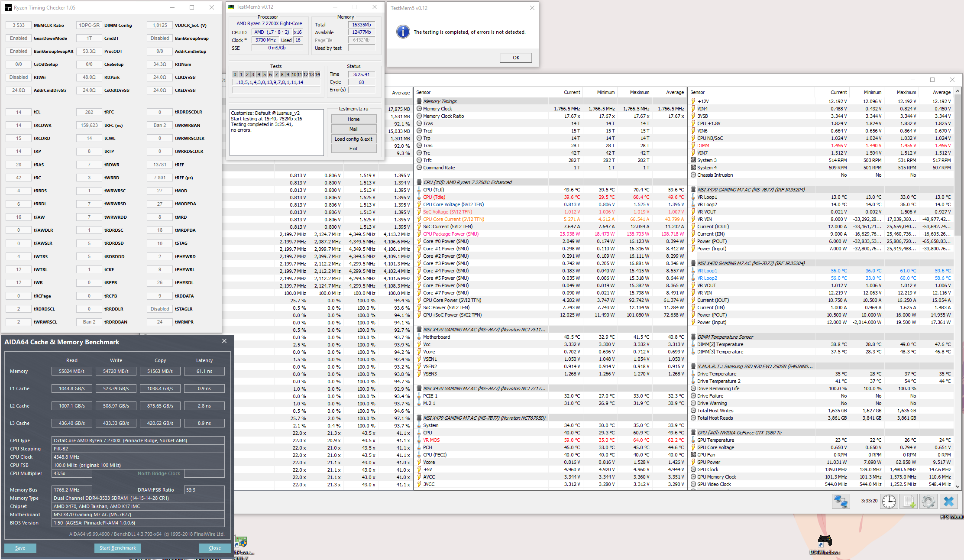Screen dimensions: 964x560
Task: Click the log-file sheet with plus icon
Action: pyautogui.click(x=909, y=502)
